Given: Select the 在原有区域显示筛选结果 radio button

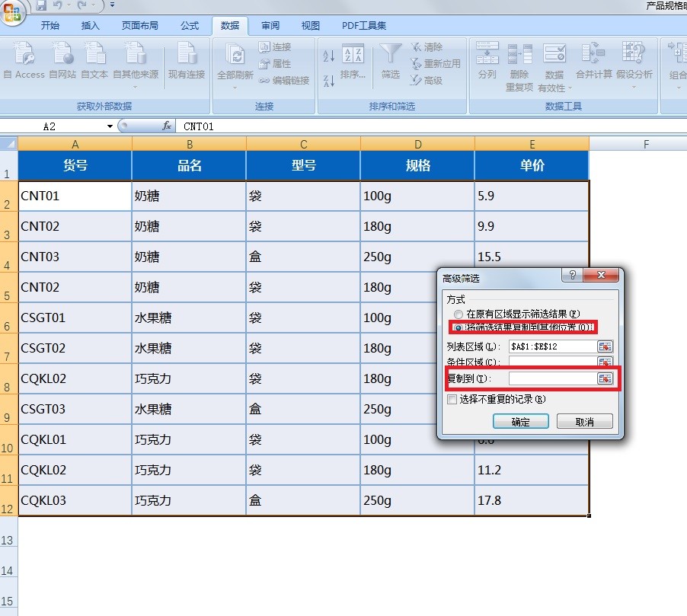Looking at the screenshot, I should (x=458, y=314).
